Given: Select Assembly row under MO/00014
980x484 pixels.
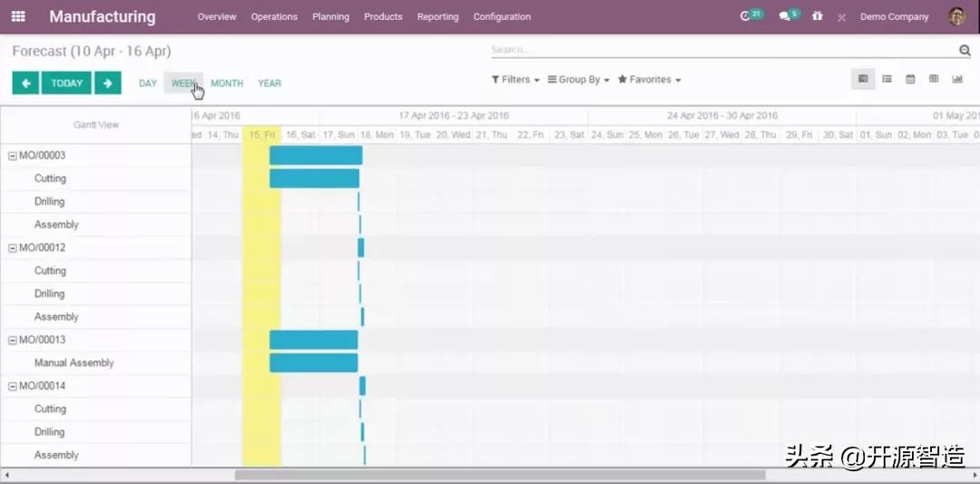Looking at the screenshot, I should click(x=56, y=455).
